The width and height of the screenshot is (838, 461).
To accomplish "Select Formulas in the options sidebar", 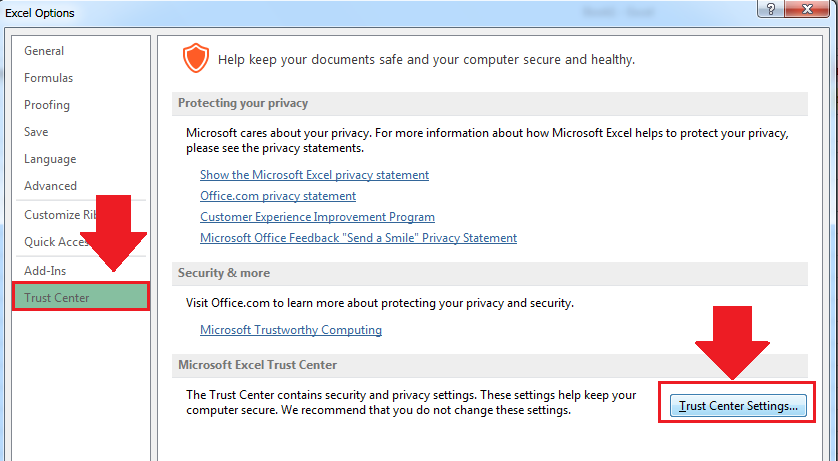I will (48, 78).
